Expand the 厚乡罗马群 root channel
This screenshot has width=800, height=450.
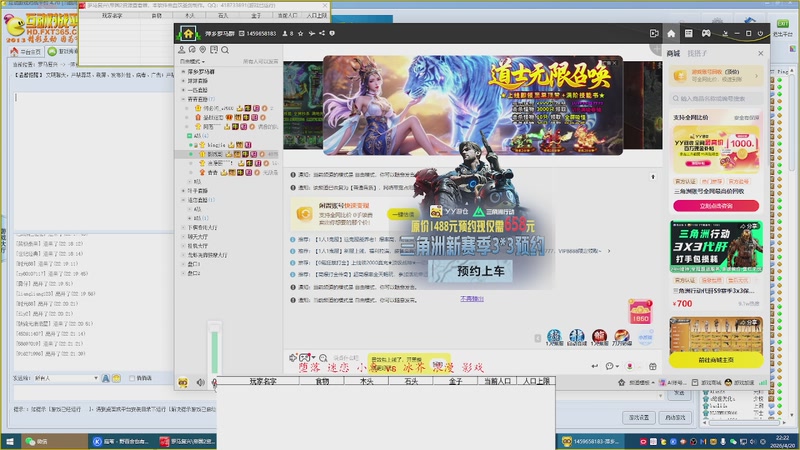coord(184,72)
